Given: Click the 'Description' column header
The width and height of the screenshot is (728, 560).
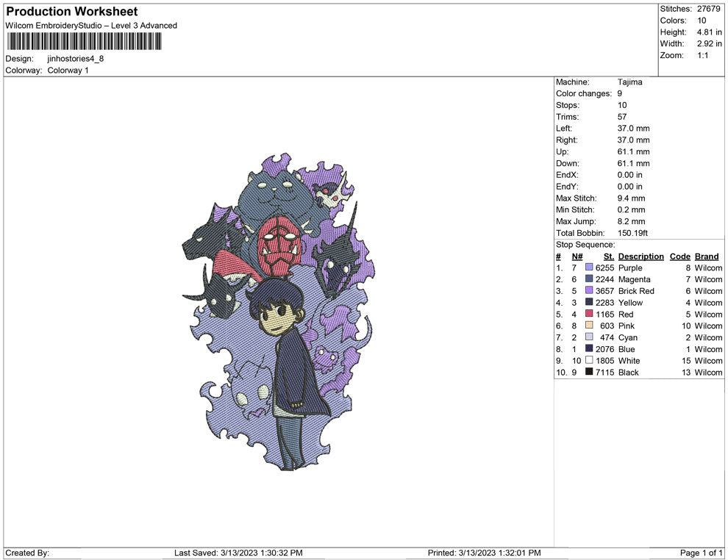Looking at the screenshot, I should [x=640, y=256].
